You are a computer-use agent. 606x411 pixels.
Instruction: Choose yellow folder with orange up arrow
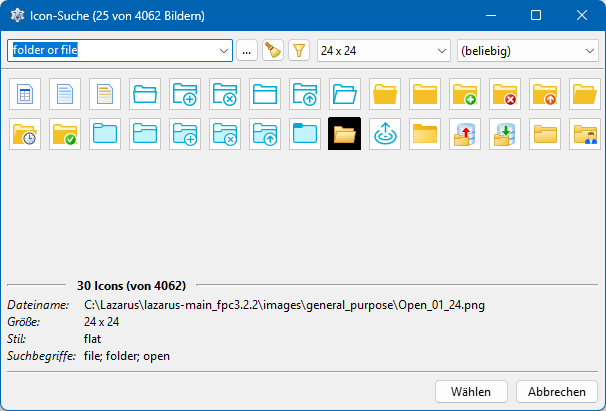click(545, 94)
